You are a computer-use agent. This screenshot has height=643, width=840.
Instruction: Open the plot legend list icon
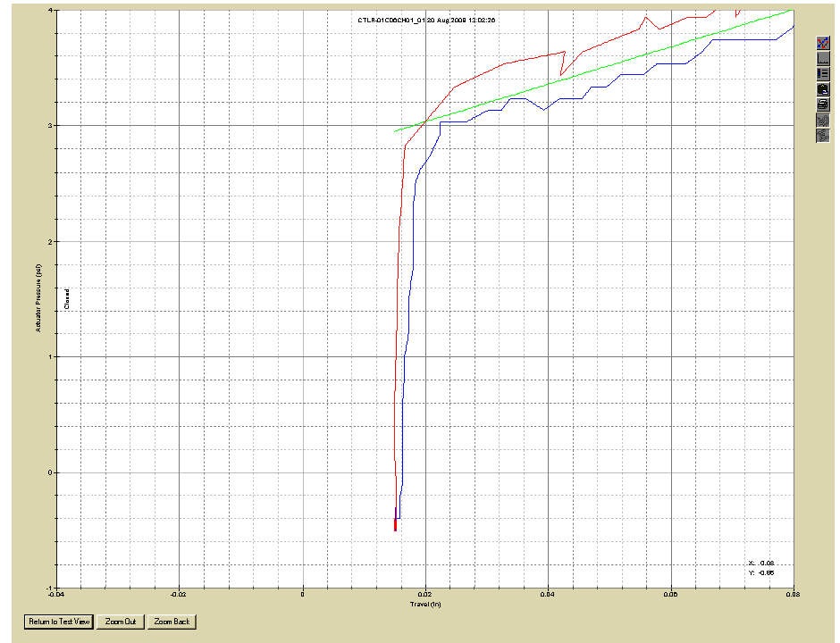tap(823, 73)
